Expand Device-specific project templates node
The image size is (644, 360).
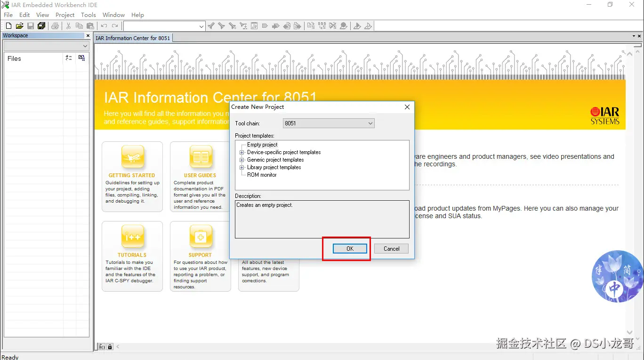(x=242, y=152)
